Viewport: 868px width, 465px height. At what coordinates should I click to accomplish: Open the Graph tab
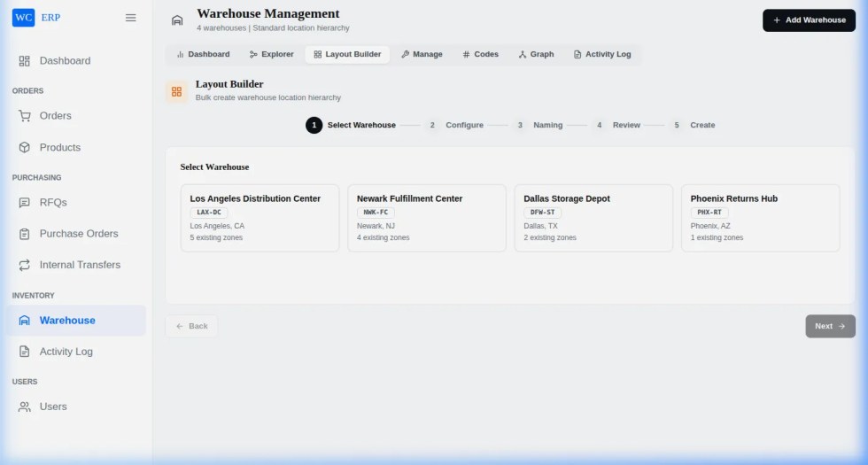pos(536,54)
